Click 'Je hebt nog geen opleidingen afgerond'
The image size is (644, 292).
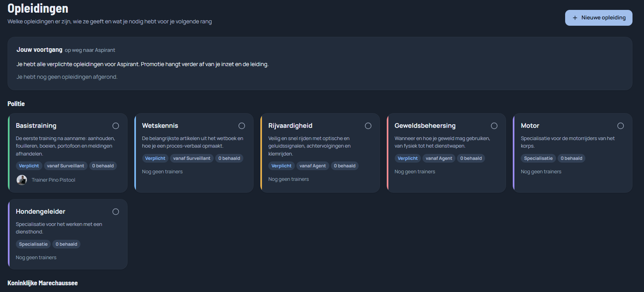tap(67, 77)
